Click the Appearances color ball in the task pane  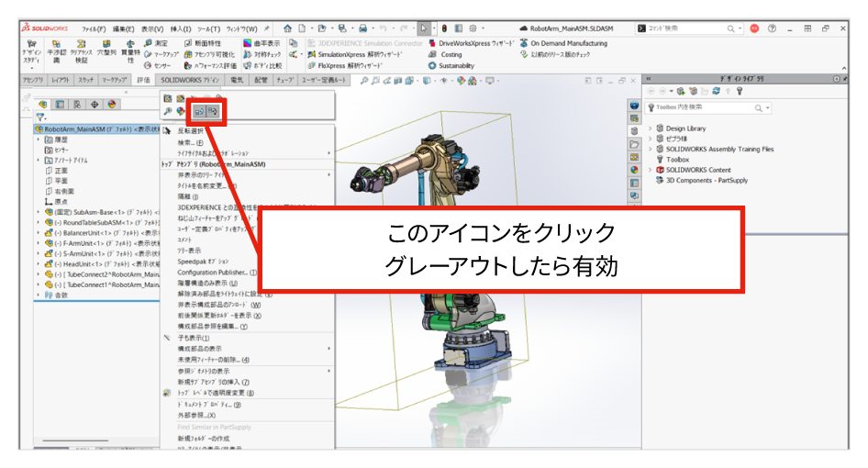click(x=634, y=169)
